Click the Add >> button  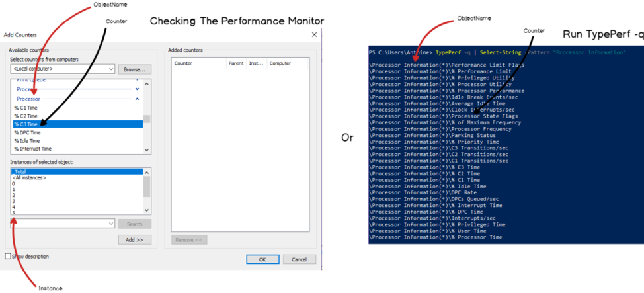(135, 240)
